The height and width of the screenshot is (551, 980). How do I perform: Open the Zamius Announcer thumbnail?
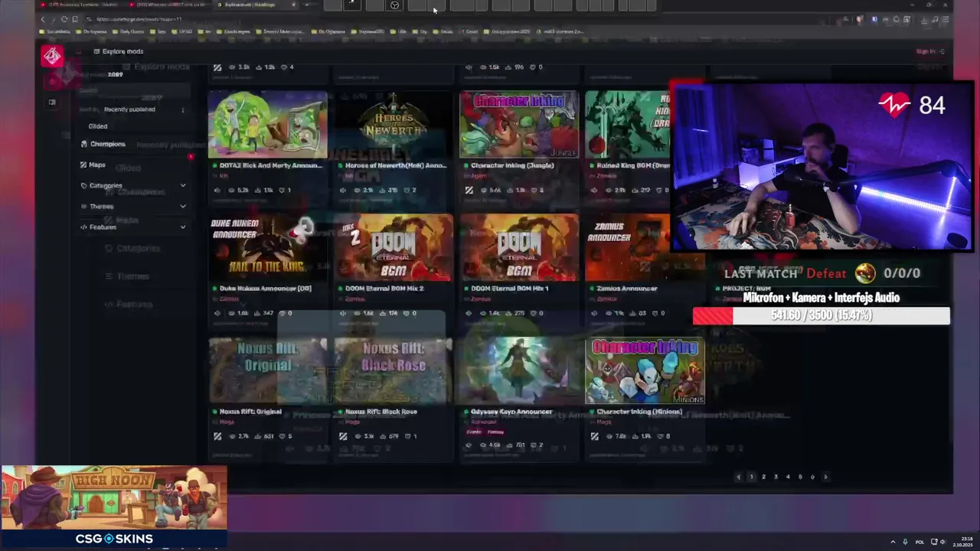(628, 248)
